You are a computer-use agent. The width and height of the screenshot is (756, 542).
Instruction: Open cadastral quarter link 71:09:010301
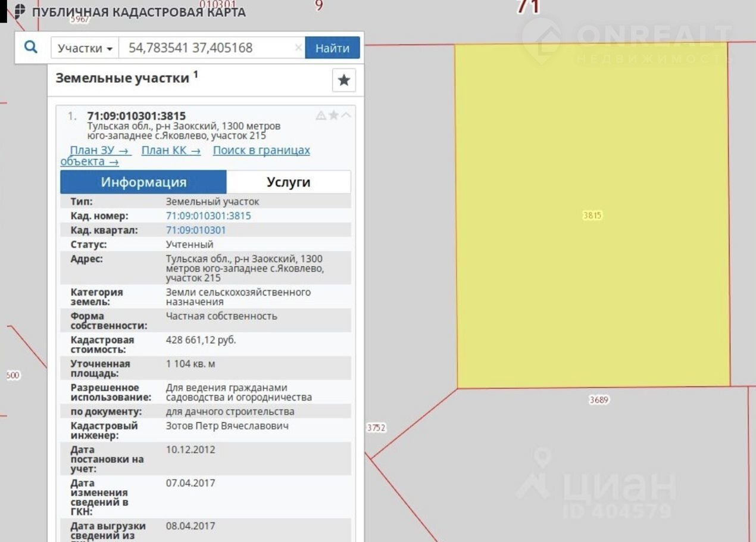coord(196,230)
